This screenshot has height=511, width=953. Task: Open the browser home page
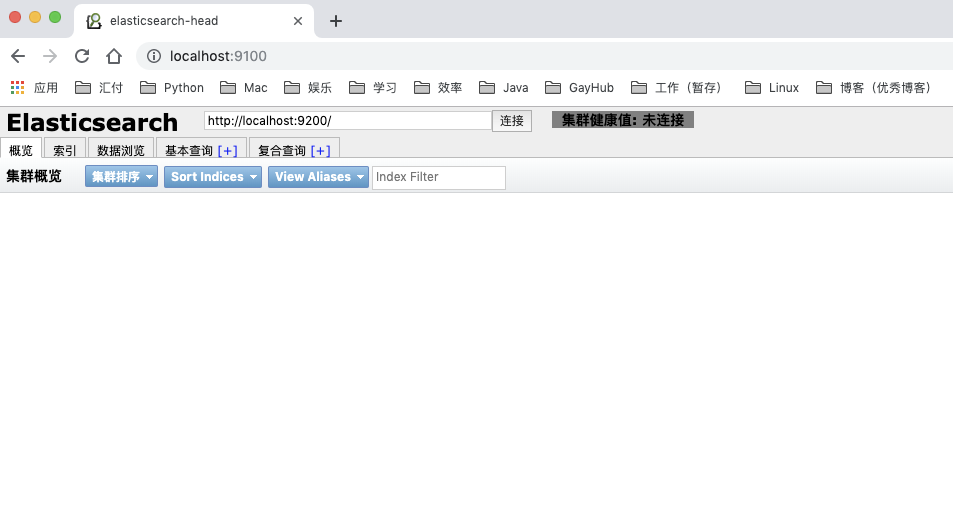pyautogui.click(x=114, y=57)
